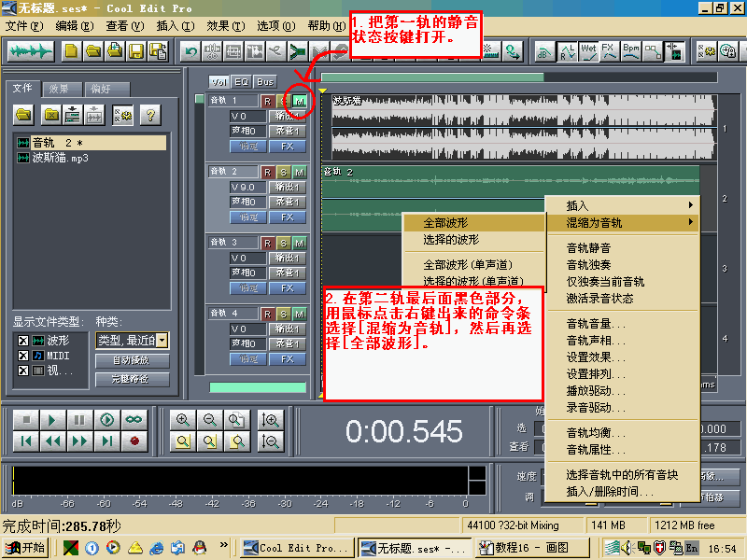The image size is (747, 560).
Task: Click the 开始 Start button
Action: (26, 548)
